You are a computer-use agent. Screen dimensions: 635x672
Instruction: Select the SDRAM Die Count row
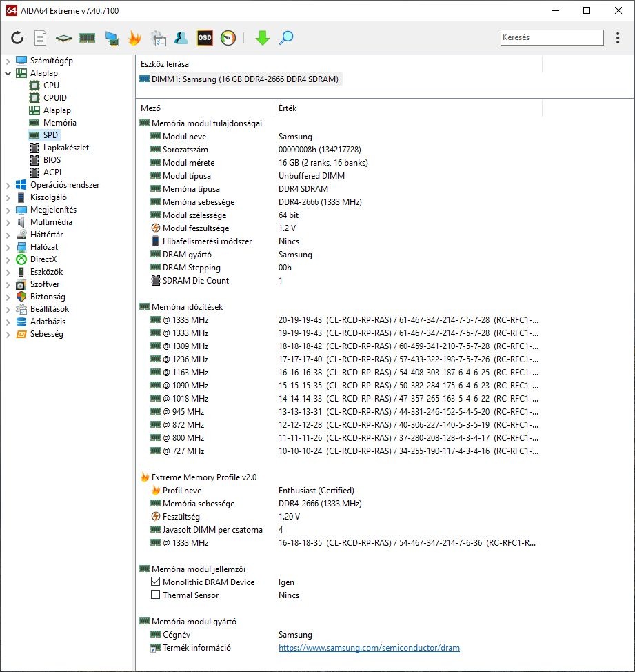coord(341,280)
